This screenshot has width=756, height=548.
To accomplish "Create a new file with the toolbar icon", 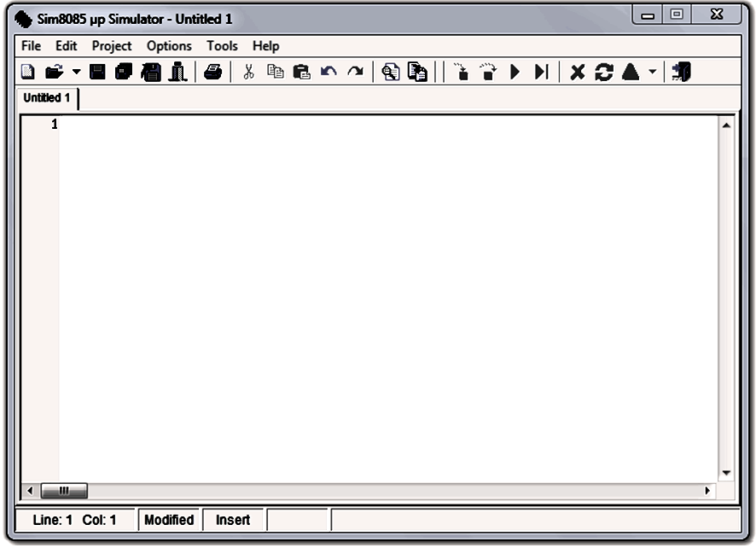I will click(x=28, y=73).
